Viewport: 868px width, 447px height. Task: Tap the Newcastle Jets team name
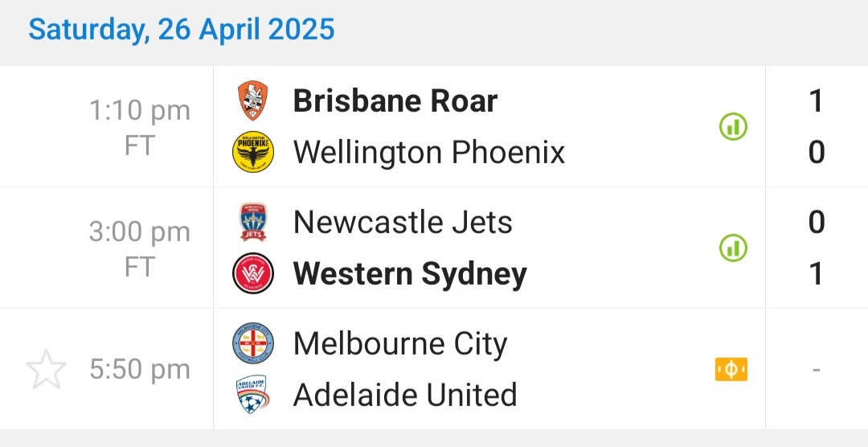tap(403, 223)
